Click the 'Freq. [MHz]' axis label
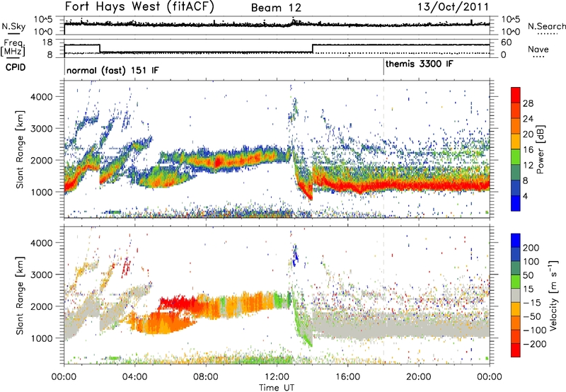This screenshot has width=566, height=392. click(13, 48)
